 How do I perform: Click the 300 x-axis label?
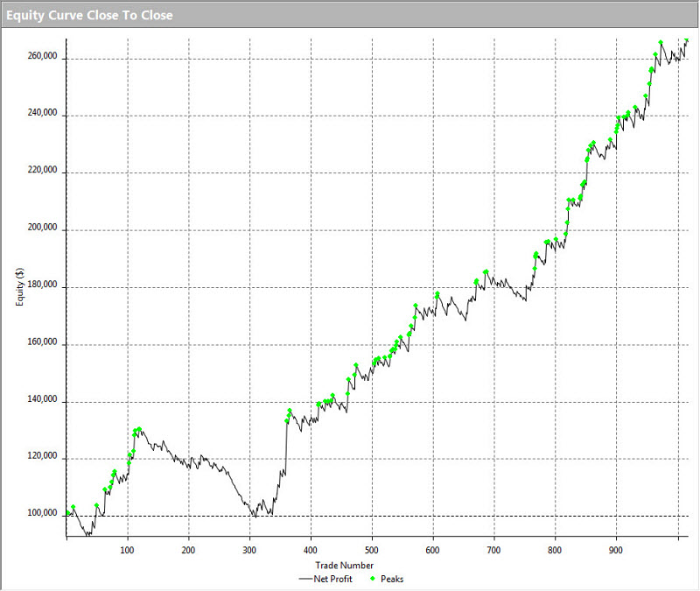[249, 551]
